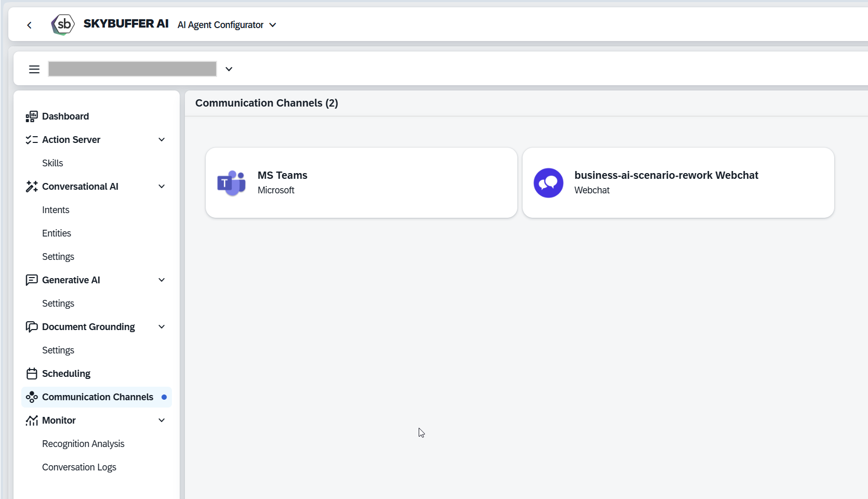Collapse the Generative AI section

click(x=162, y=280)
